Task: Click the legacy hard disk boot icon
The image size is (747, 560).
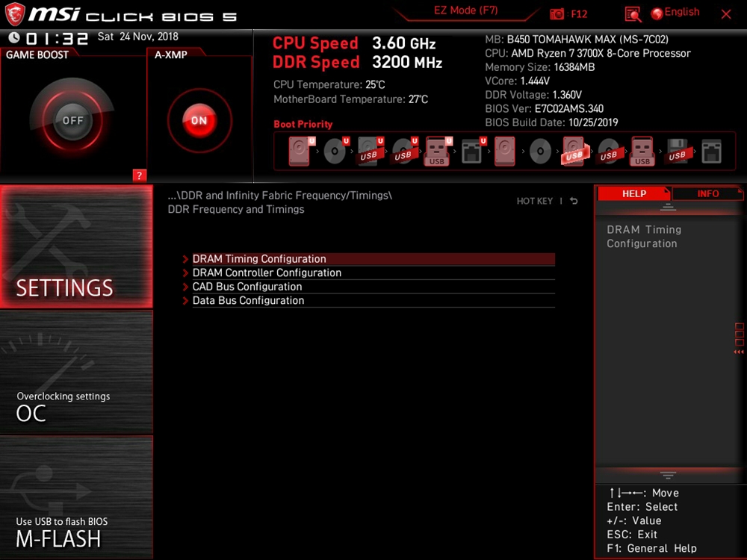Action: (x=504, y=151)
